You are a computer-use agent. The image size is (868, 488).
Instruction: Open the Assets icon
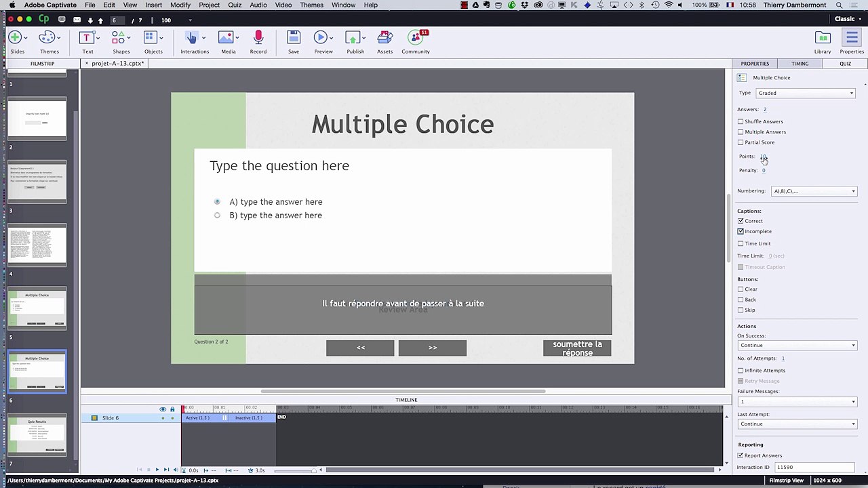tap(385, 37)
